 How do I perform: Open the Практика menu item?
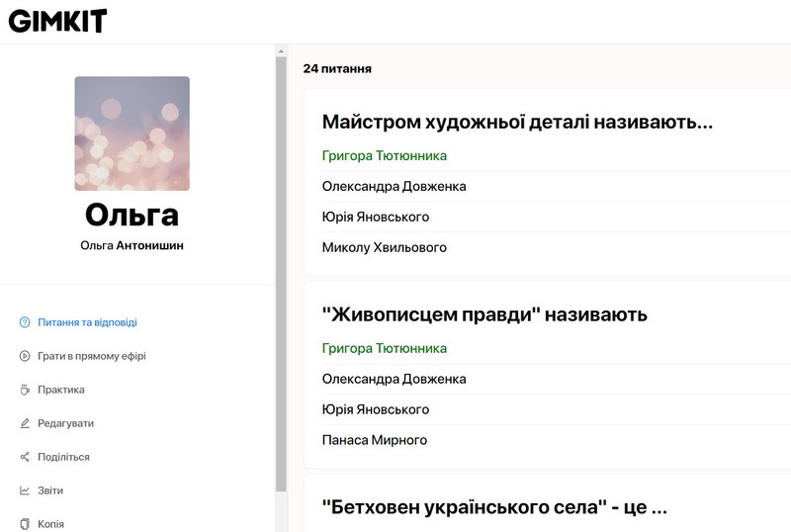(x=61, y=390)
